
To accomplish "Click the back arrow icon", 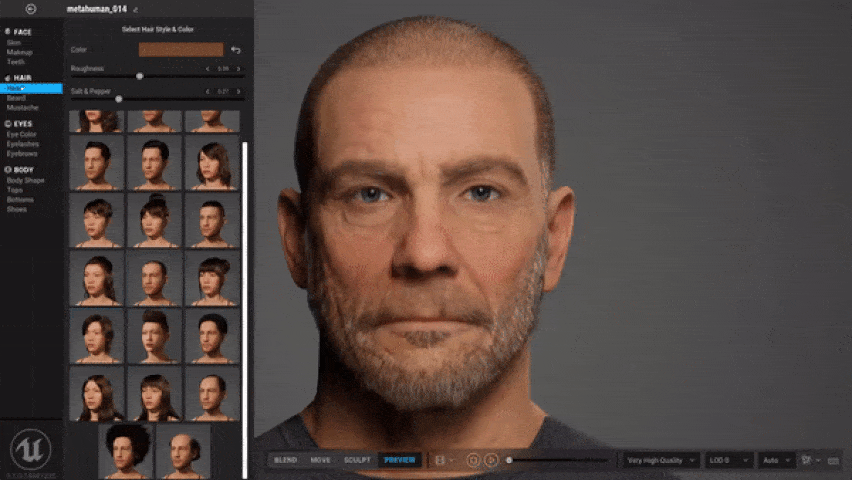I will (x=31, y=9).
